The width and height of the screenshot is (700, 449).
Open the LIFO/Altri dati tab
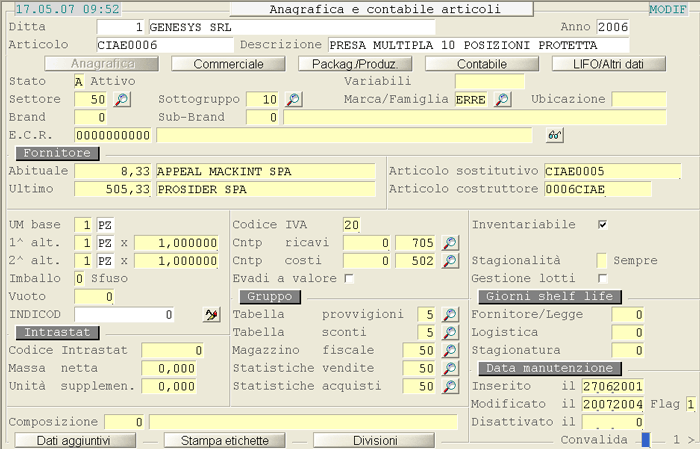(x=621, y=64)
